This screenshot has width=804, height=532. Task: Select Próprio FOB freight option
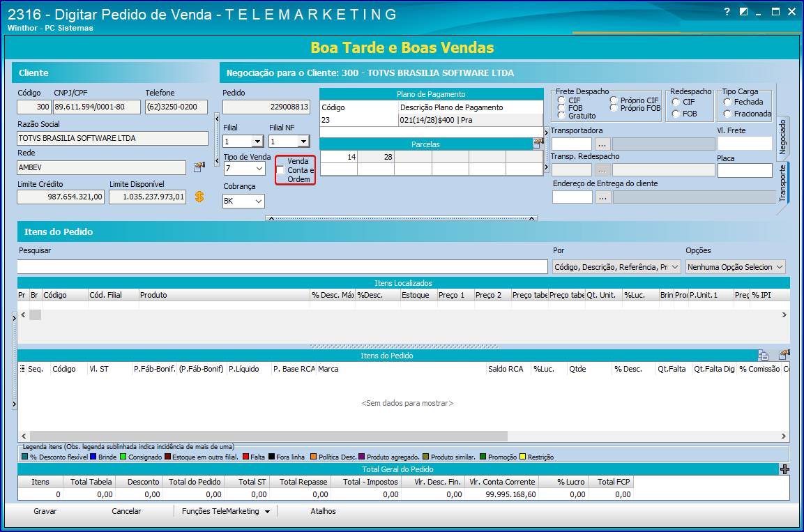(x=614, y=108)
